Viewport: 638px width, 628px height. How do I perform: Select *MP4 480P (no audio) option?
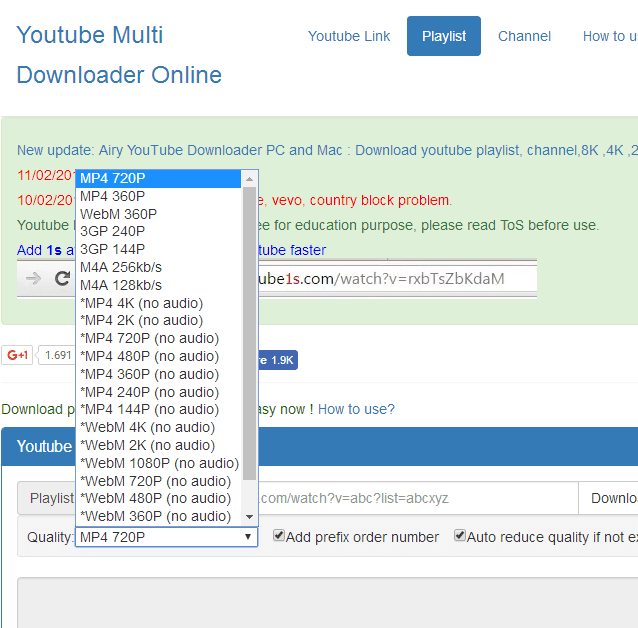pos(158,357)
